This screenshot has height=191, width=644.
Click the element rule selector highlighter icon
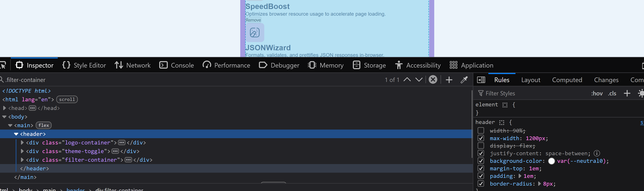(x=505, y=105)
